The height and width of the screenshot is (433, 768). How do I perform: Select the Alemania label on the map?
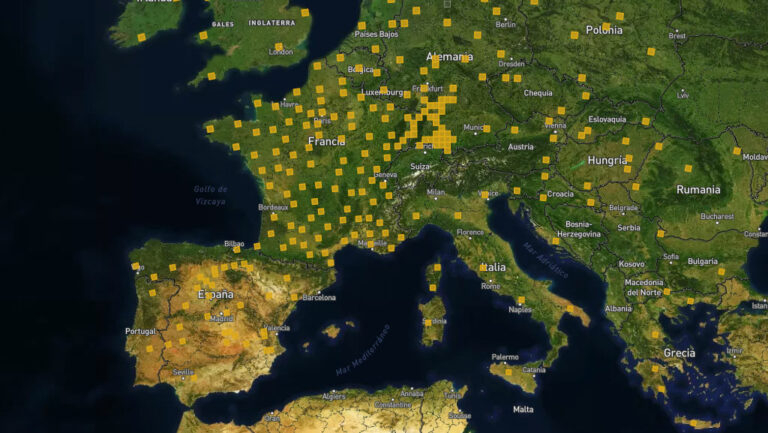point(449,57)
